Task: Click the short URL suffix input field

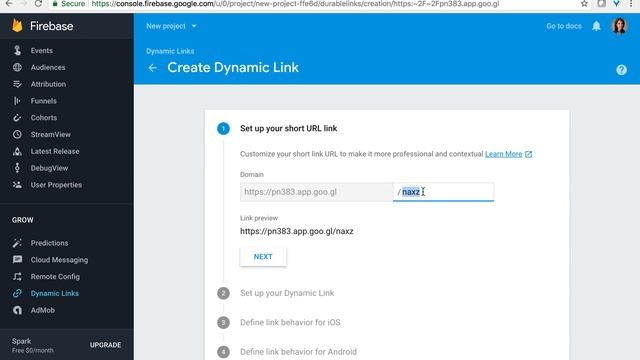Action: point(443,192)
